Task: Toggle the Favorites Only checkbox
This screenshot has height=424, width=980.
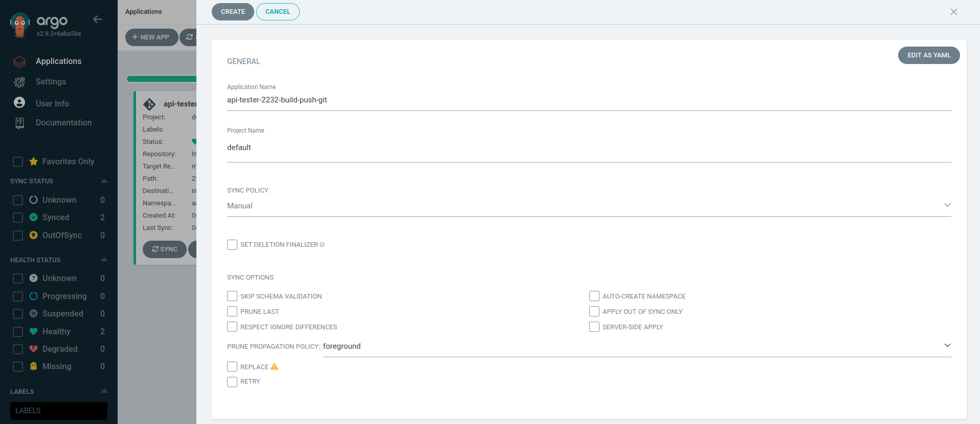Action: tap(18, 162)
